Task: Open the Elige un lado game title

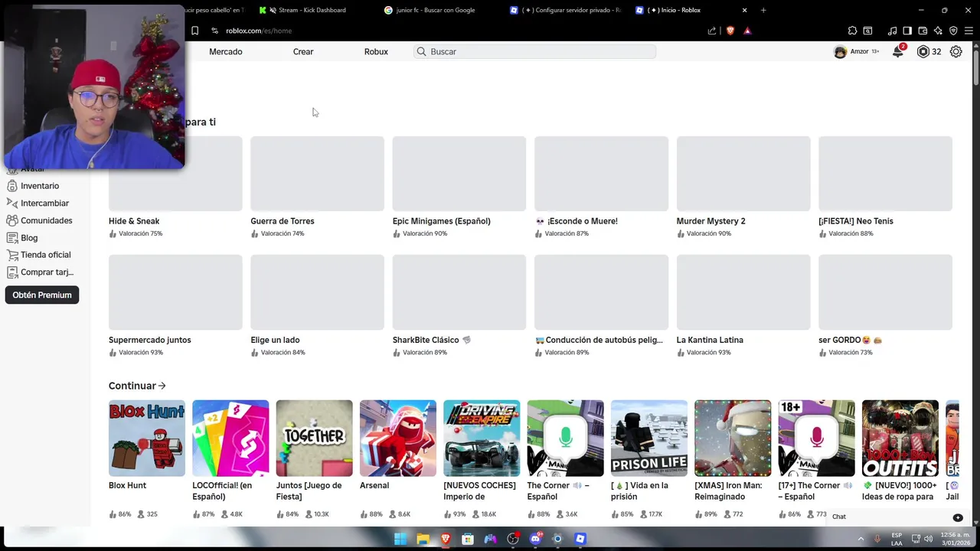Action: tap(275, 340)
